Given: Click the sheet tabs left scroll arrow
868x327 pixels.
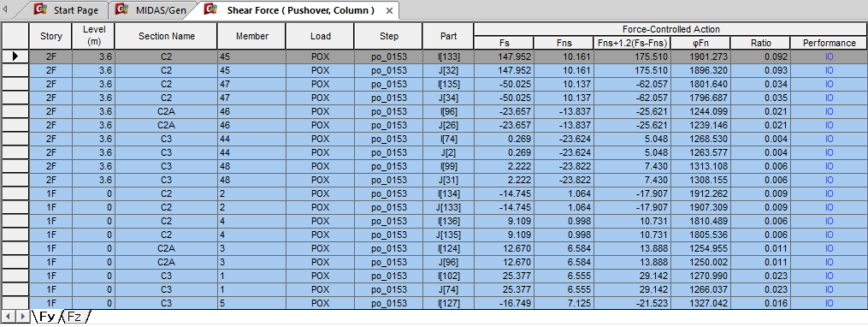Looking at the screenshot, I should (8, 316).
